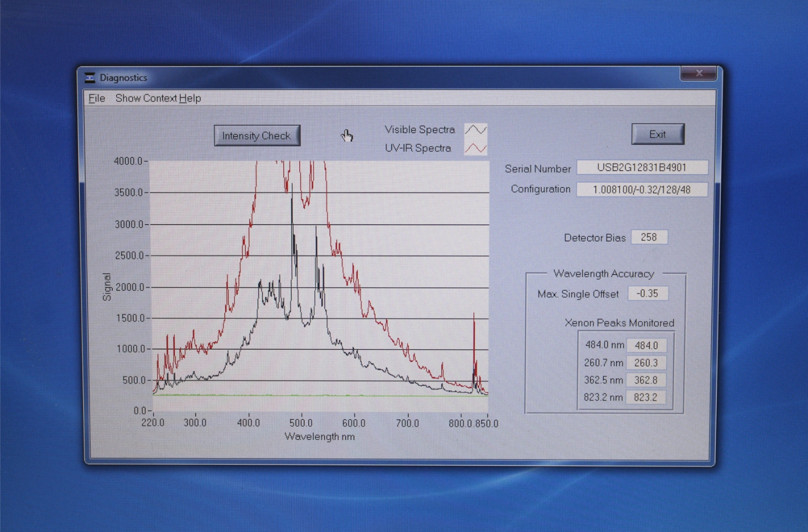808x532 pixels.
Task: Click the Diagnostics window title bar icon
Action: (x=90, y=78)
